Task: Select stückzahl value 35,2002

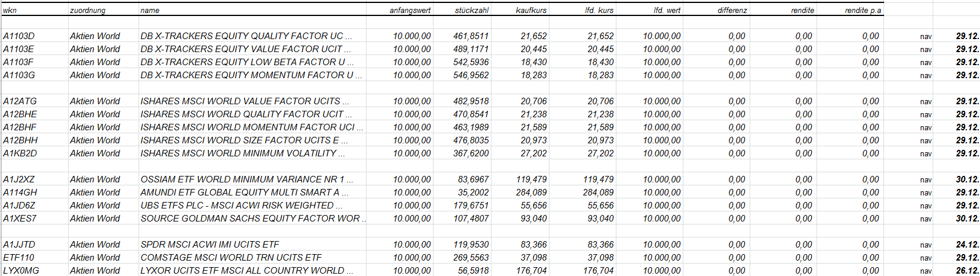Action: point(473,192)
